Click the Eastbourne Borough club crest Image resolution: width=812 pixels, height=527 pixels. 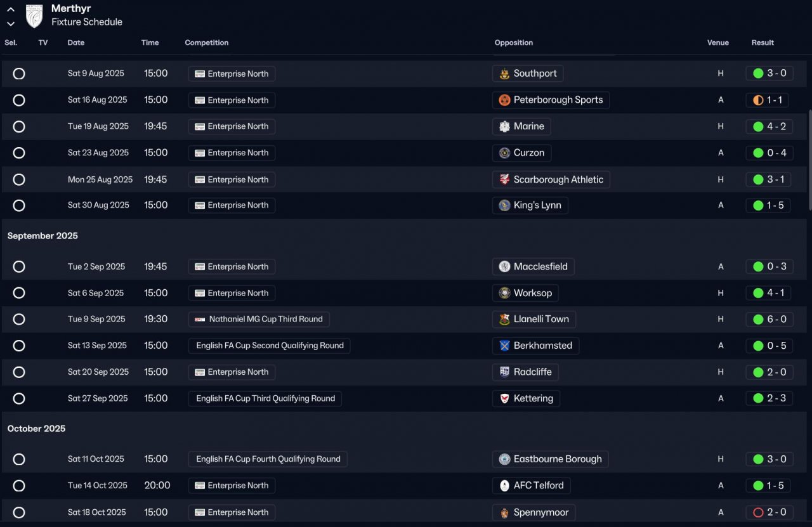(x=504, y=459)
